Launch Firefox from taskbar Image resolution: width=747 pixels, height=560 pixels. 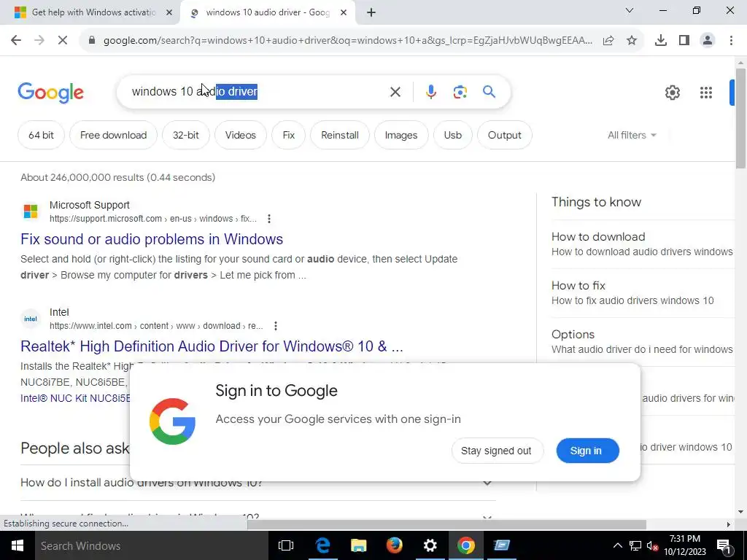(394, 545)
